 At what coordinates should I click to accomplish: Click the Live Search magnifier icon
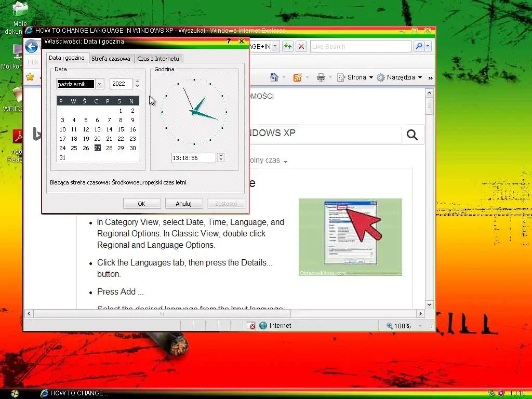tap(419, 46)
